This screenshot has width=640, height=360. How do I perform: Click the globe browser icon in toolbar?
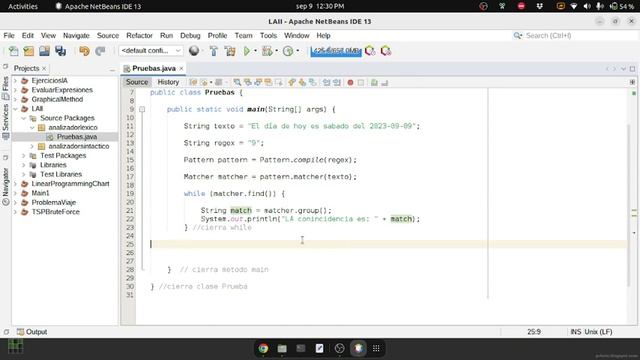(x=194, y=51)
